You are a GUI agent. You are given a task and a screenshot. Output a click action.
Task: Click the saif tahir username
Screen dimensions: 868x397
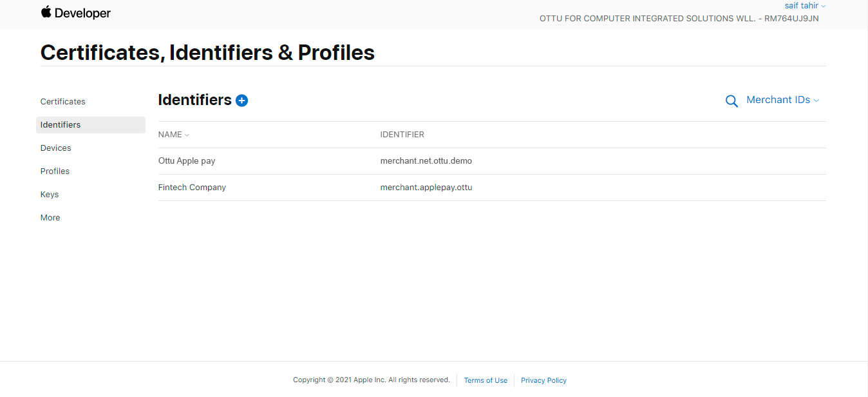[x=800, y=5]
